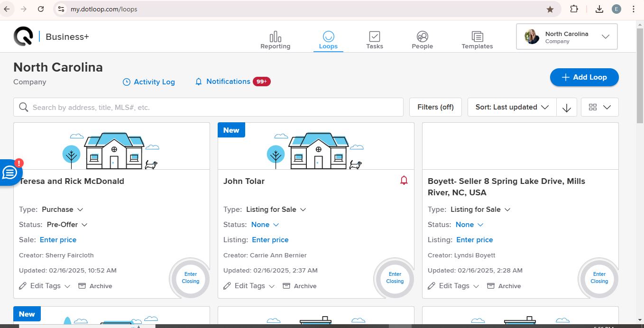Click Enter Closing on Boyett- Seller card
The width and height of the screenshot is (644, 328).
[599, 278]
